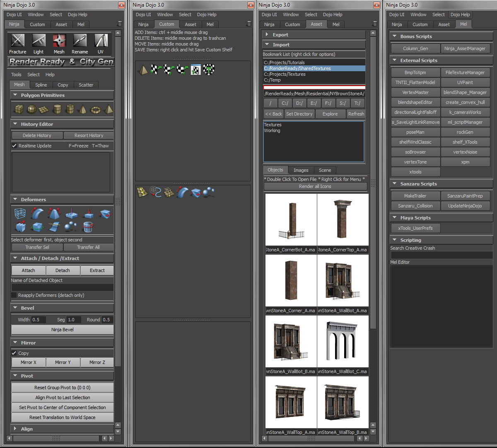
Task: Click the checkered cylindrical mapping icon
Action: click(x=169, y=70)
